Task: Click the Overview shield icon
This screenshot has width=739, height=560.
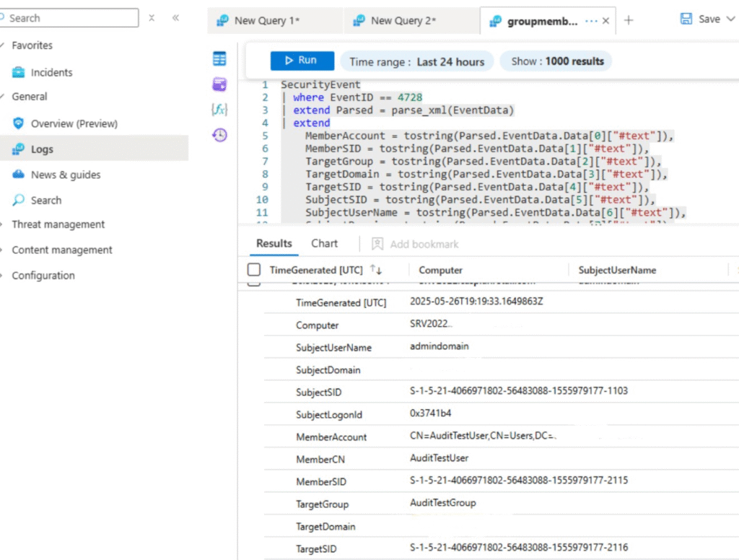Action: 18,123
